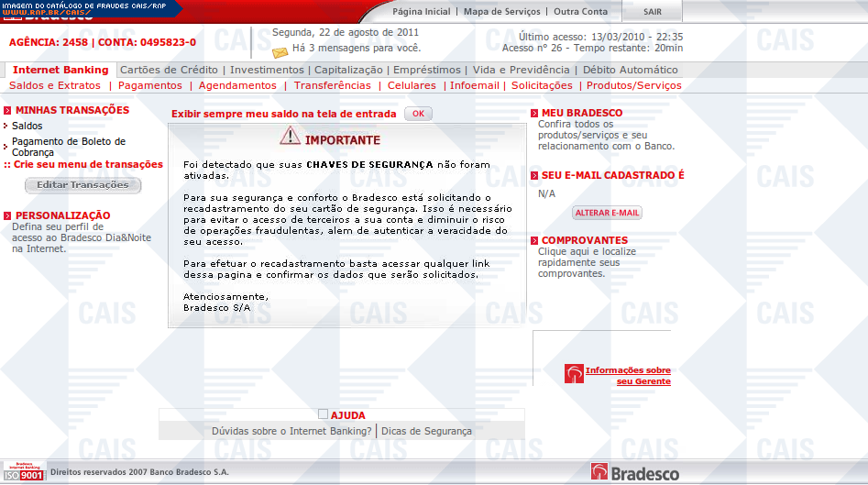The width and height of the screenshot is (868, 485).
Task: Switch to the Cartões de Crédito tab
Action: pyautogui.click(x=170, y=70)
